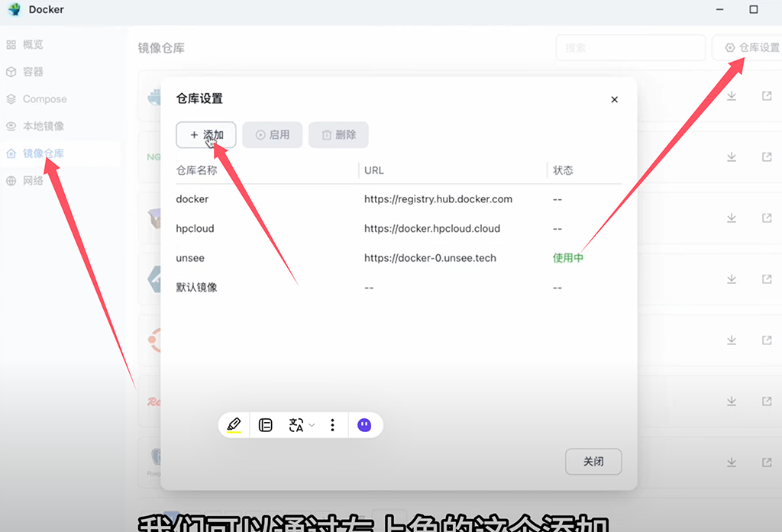782x532 pixels.
Task: Open 网络 in the sidebar
Action: [x=33, y=180]
